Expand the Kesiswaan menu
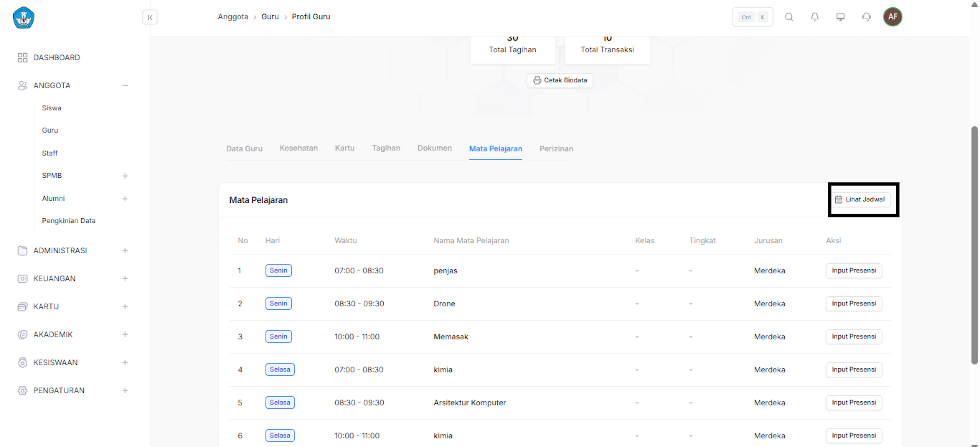The width and height of the screenshot is (980, 447). pyautogui.click(x=125, y=363)
